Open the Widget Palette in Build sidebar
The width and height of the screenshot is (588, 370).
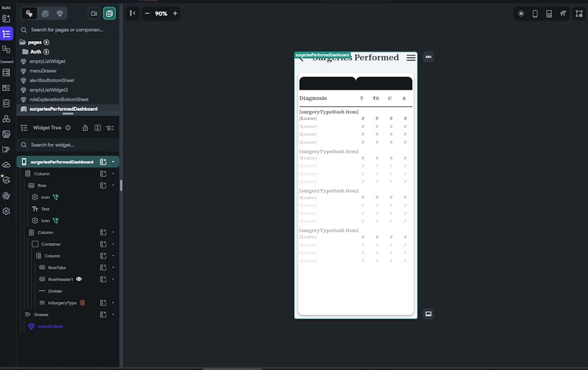(x=6, y=18)
